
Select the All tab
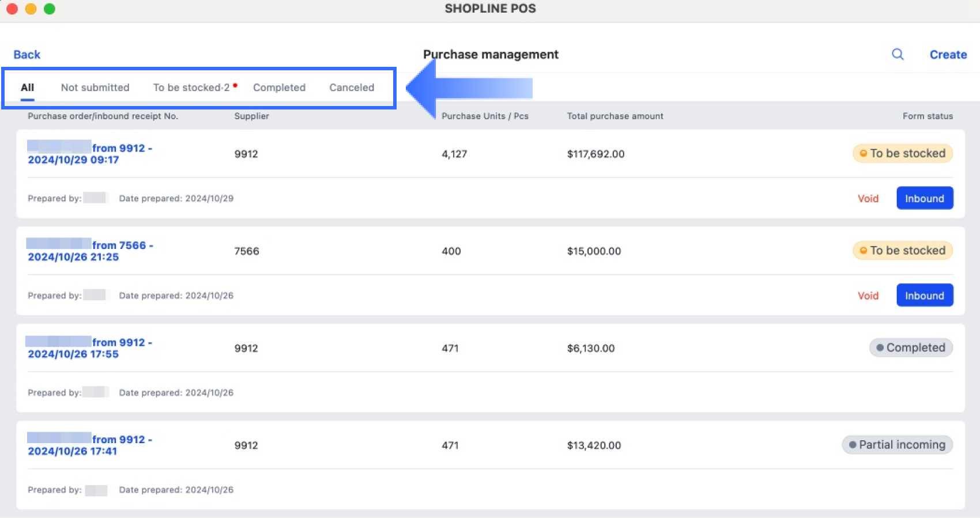click(27, 88)
